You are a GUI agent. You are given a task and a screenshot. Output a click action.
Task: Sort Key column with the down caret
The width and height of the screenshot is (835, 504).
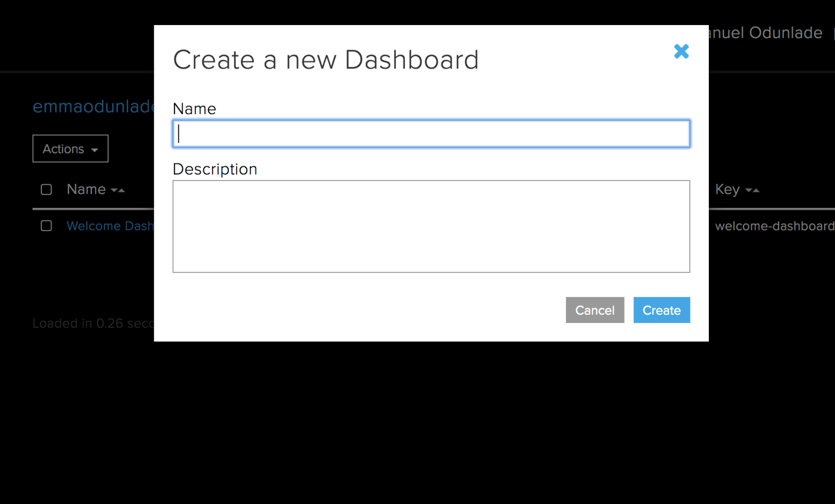pyautogui.click(x=748, y=190)
